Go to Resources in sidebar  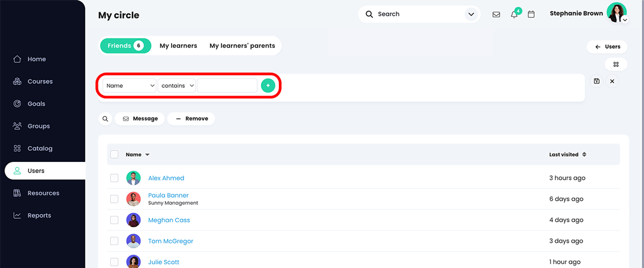click(x=42, y=193)
